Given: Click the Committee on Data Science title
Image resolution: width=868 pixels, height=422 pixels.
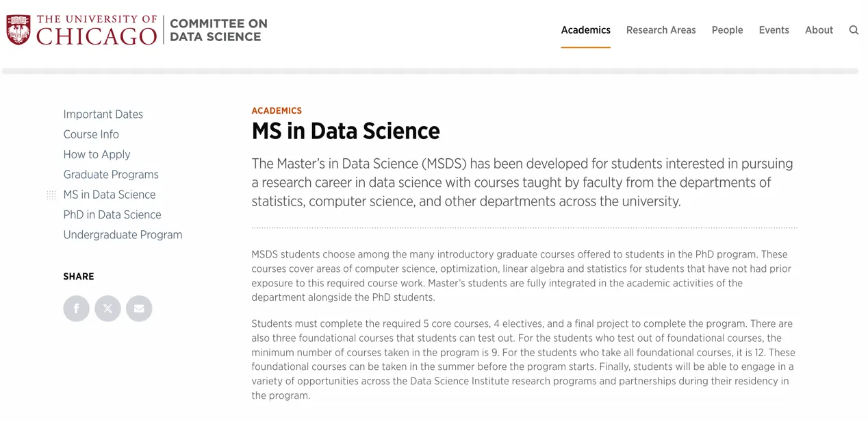Looking at the screenshot, I should coord(218,30).
